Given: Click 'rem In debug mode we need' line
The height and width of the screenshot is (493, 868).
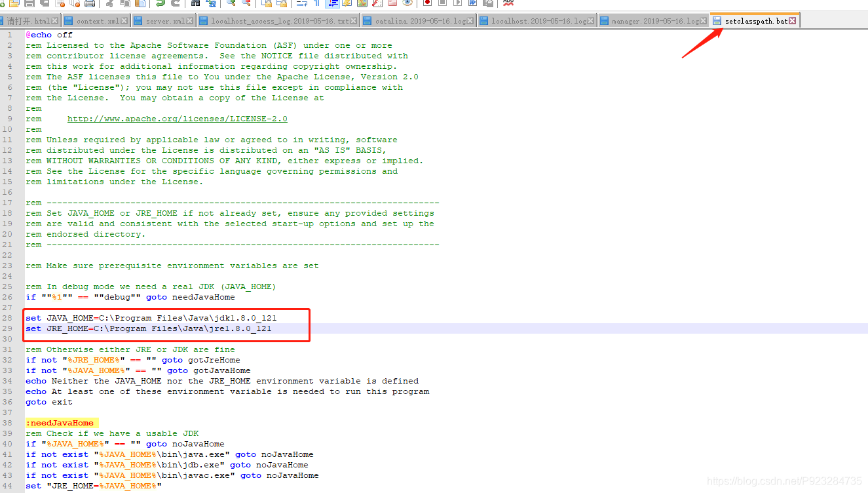Looking at the screenshot, I should click(x=151, y=286).
